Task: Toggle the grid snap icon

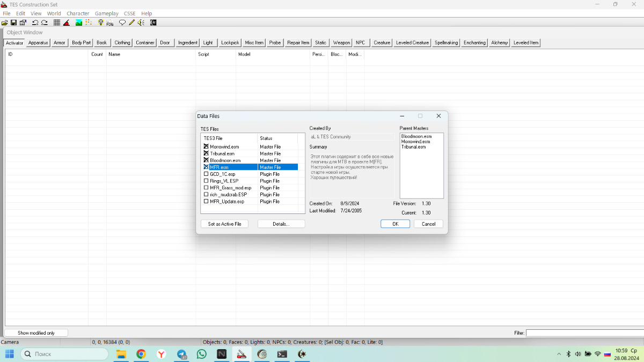Action: (x=57, y=23)
